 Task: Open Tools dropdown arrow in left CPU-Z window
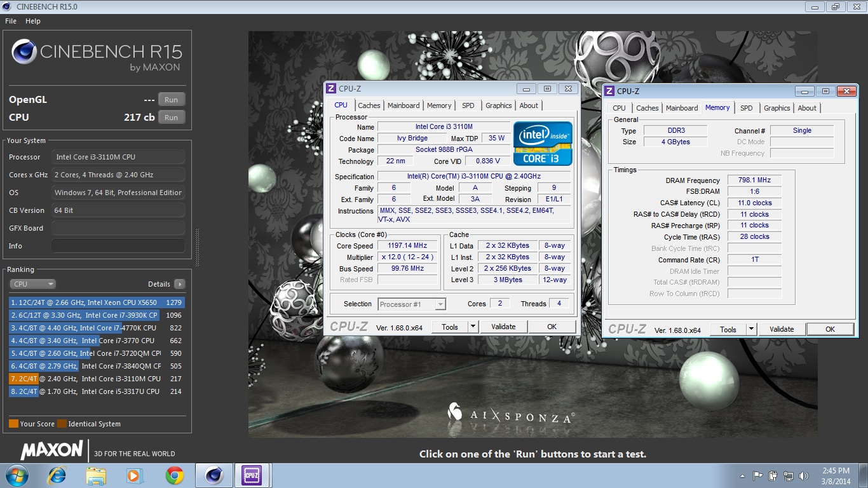[x=473, y=327]
